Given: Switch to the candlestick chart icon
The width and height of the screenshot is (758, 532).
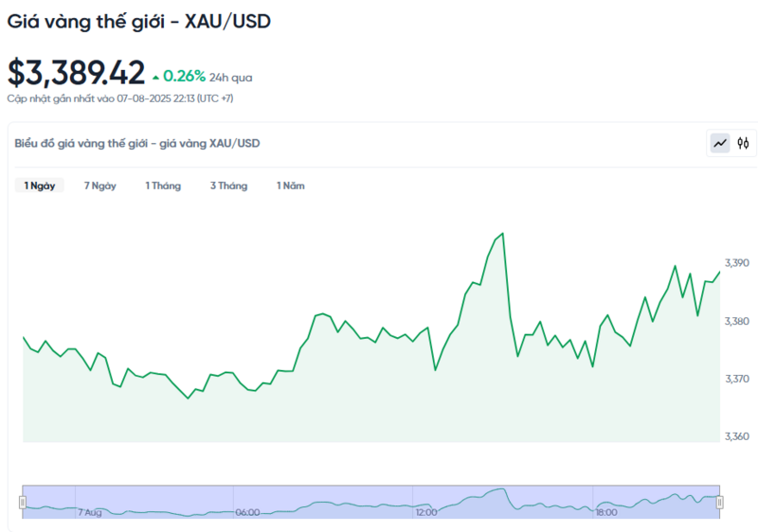Looking at the screenshot, I should (x=744, y=143).
